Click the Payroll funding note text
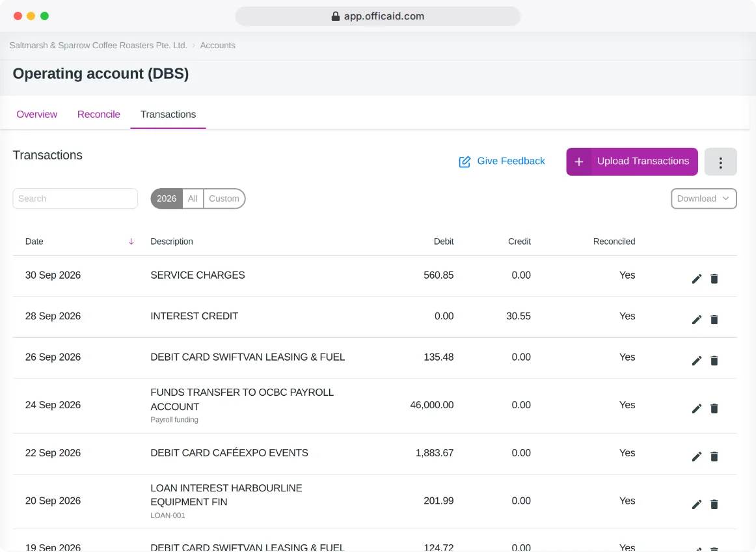 (174, 420)
